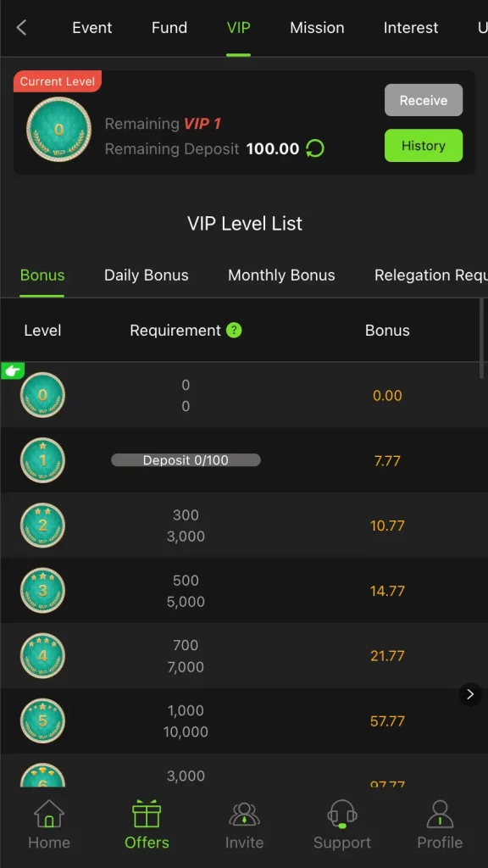This screenshot has width=488, height=868.
Task: Open the History button
Action: tap(424, 145)
